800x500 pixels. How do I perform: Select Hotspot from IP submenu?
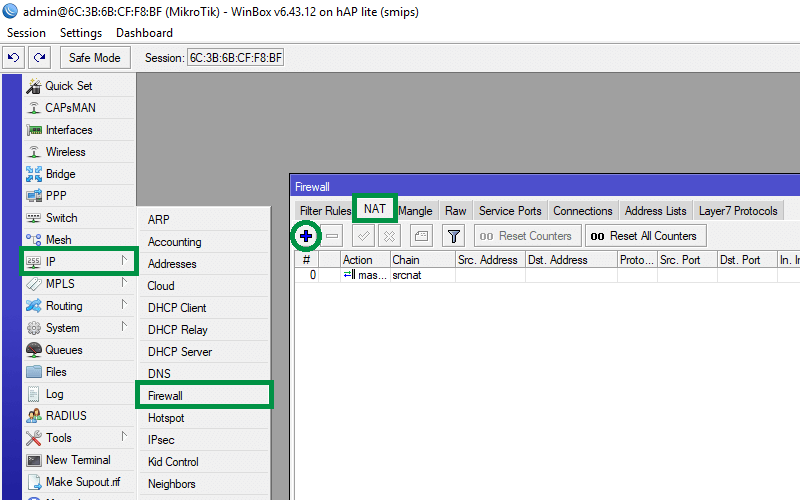[204, 417]
